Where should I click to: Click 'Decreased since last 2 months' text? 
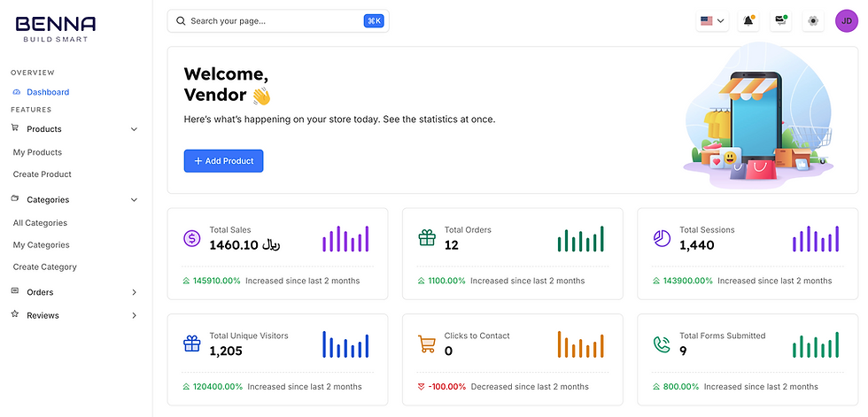pos(530,387)
